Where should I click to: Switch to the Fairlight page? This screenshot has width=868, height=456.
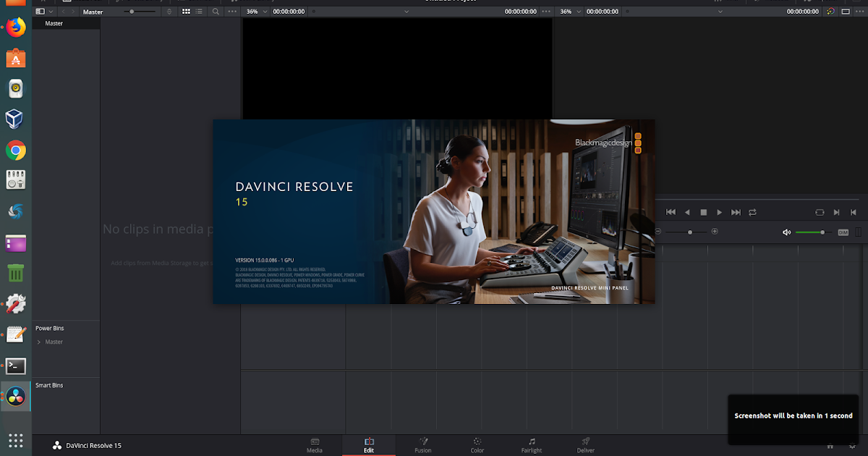531,445
